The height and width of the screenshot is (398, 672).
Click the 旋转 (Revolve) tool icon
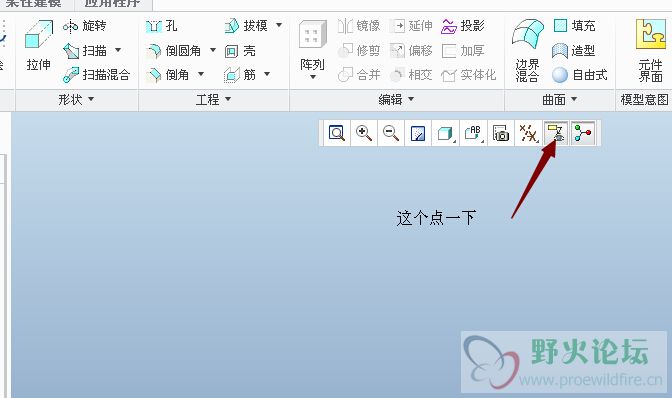(70, 27)
